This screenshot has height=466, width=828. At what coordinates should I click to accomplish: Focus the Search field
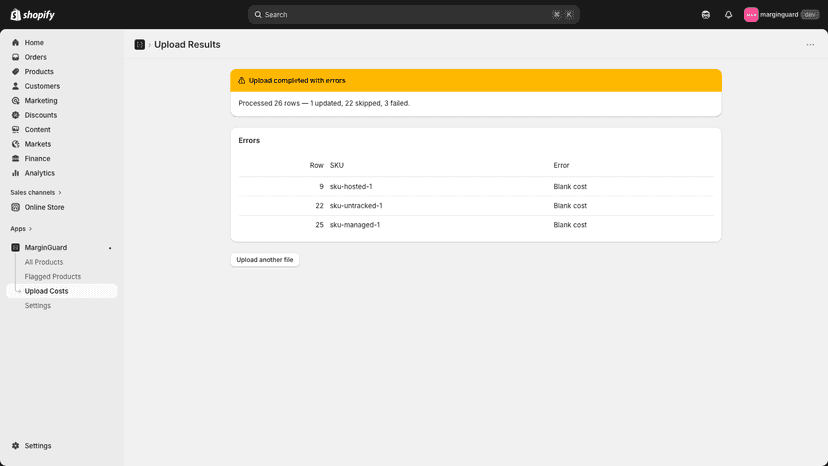(413, 15)
